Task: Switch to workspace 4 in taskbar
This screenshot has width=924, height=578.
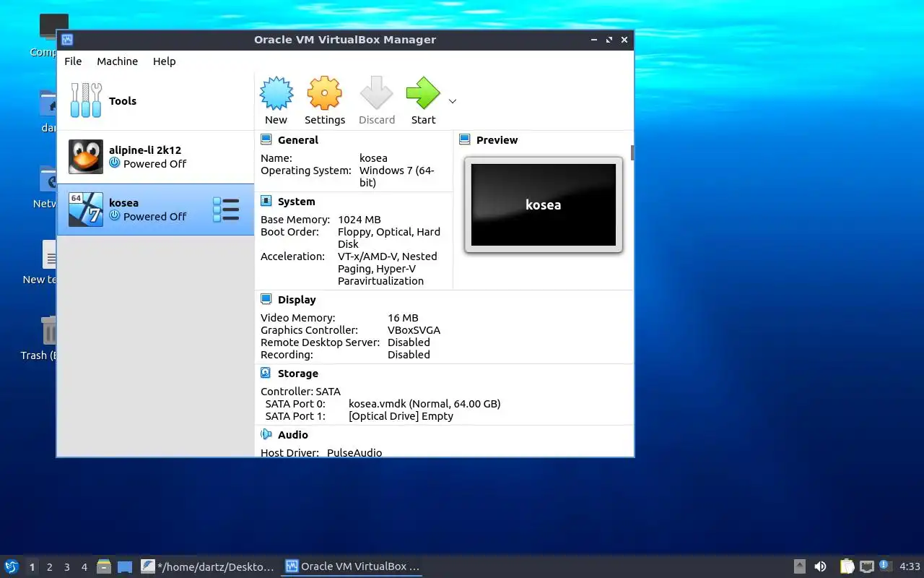Action: coord(84,567)
